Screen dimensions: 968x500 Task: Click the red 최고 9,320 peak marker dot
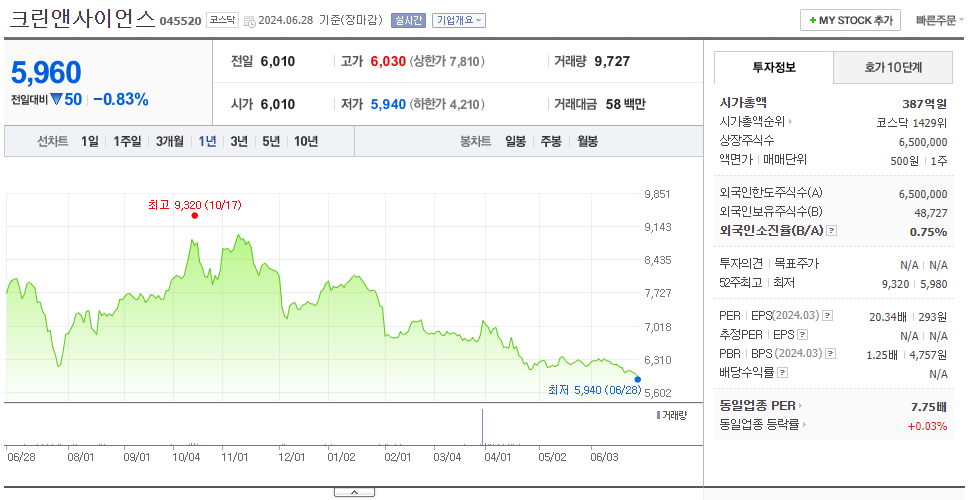point(194,215)
